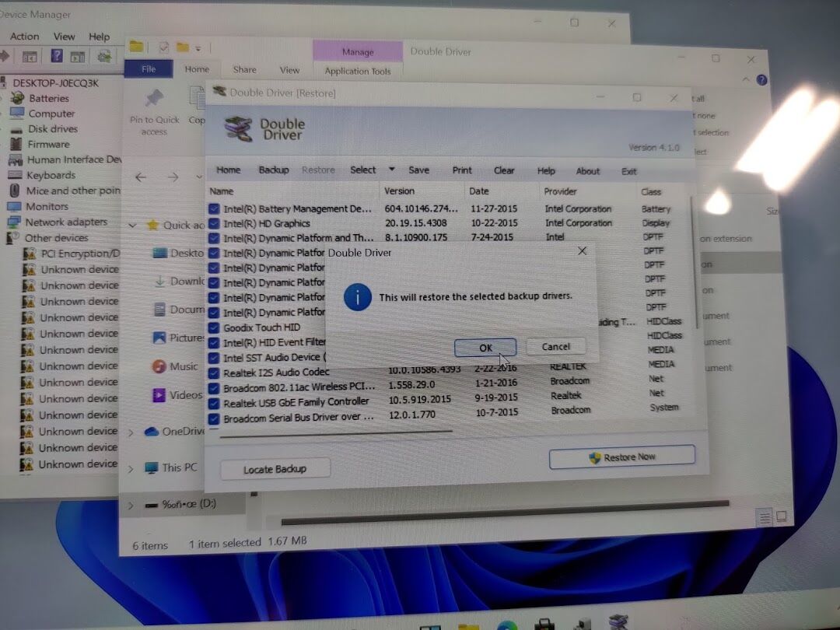
Task: Uncheck Intel SST Audio Device checkbox
Action: click(x=214, y=358)
